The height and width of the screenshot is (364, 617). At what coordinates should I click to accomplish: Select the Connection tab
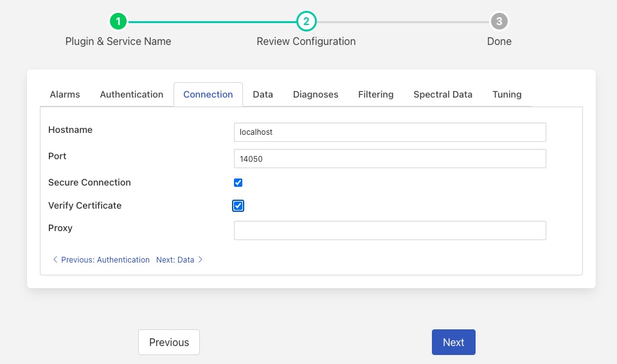coord(208,94)
